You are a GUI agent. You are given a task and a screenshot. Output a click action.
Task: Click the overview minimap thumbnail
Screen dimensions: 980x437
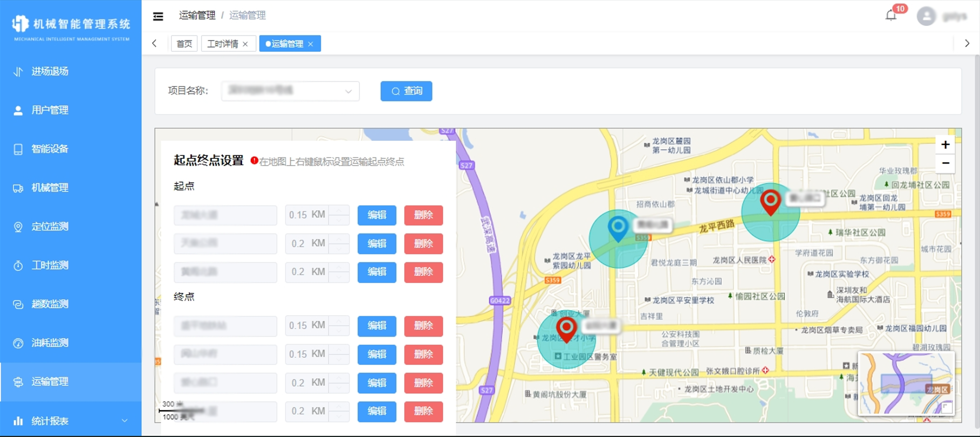(x=906, y=384)
